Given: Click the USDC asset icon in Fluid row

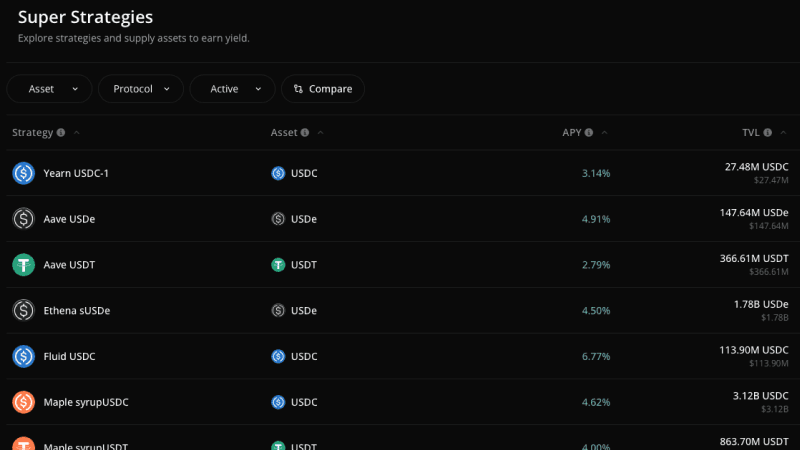Looking at the screenshot, I should tap(278, 356).
